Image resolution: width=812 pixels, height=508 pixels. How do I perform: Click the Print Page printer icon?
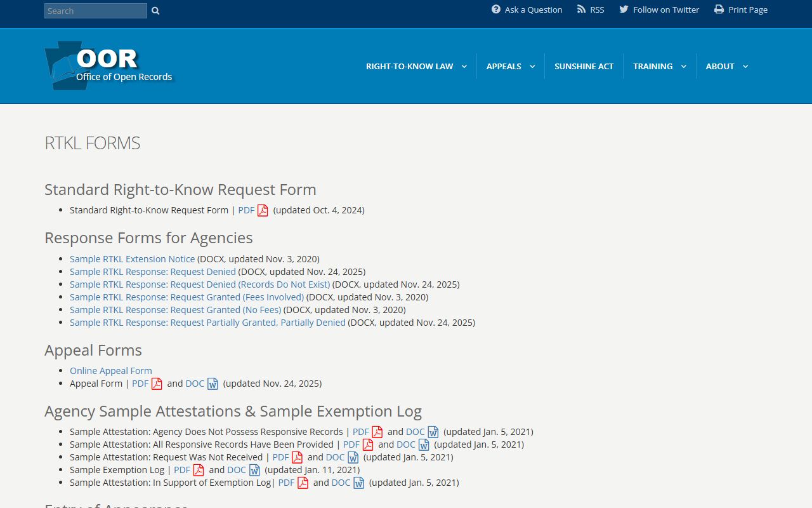click(x=719, y=10)
